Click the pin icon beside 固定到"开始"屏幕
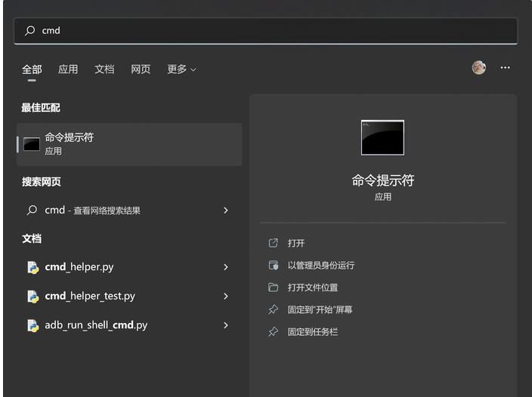This screenshot has height=397, width=532. pos(273,309)
